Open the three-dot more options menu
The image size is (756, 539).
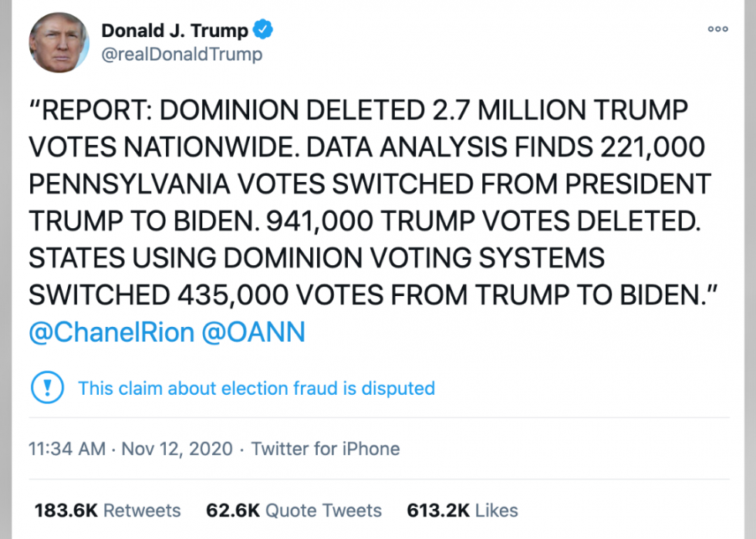717,29
